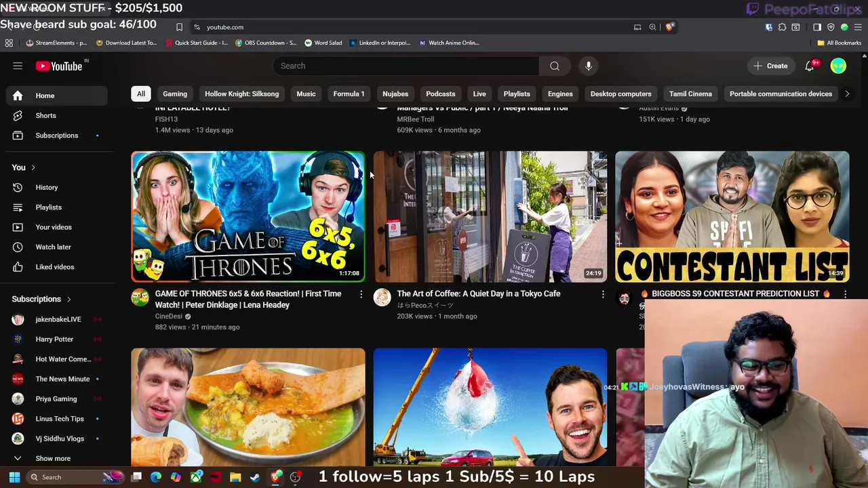Select the Live chip
This screenshot has width=868, height=488.
[x=479, y=94]
